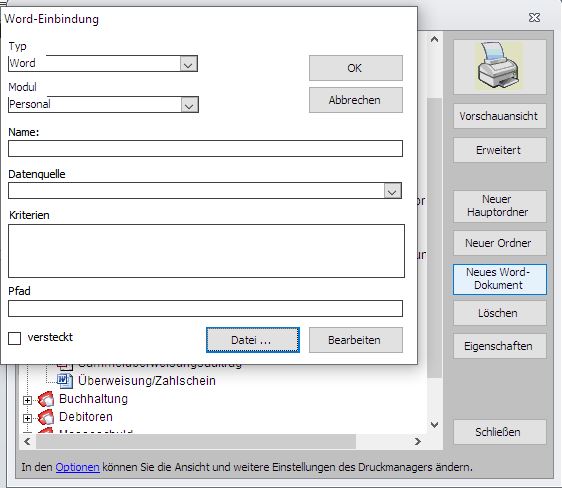Select Buchhaltung in the tree

click(x=93, y=399)
